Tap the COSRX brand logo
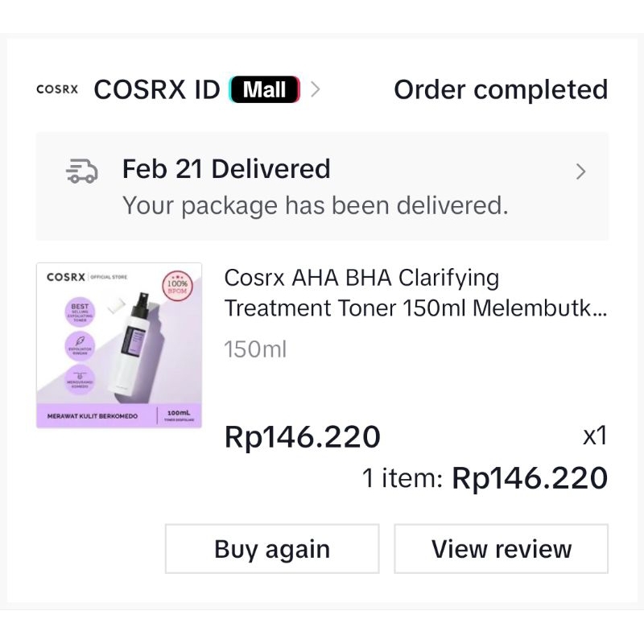Image resolution: width=644 pixels, height=644 pixels. 57,89
